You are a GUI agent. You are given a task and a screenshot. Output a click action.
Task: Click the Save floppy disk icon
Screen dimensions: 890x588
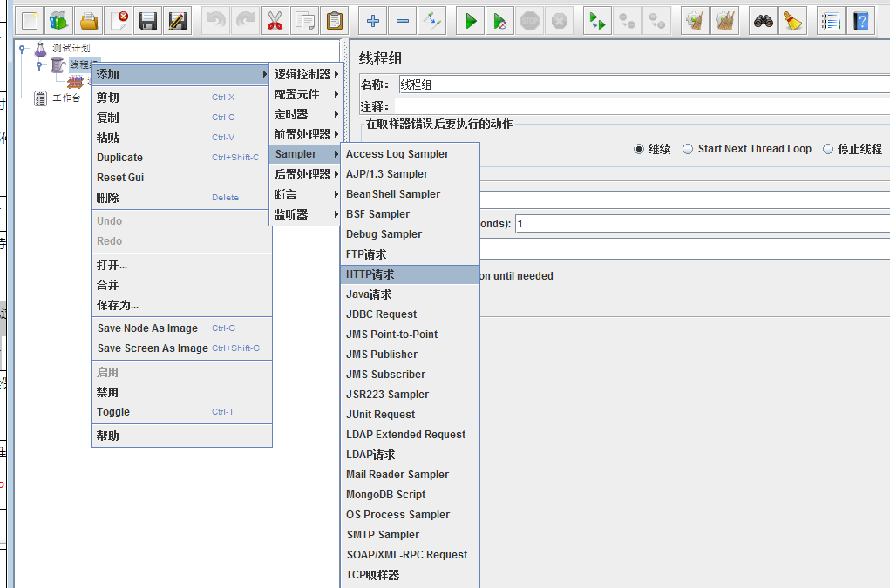pos(148,21)
